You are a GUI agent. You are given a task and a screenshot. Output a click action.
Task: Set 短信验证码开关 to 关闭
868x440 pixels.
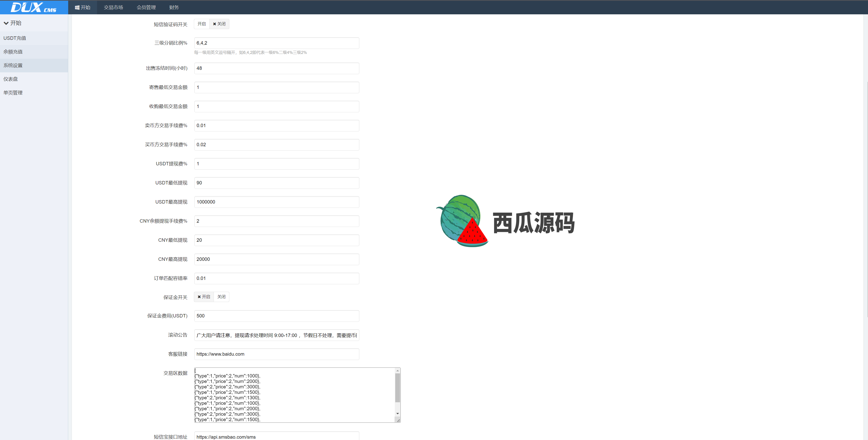(219, 24)
